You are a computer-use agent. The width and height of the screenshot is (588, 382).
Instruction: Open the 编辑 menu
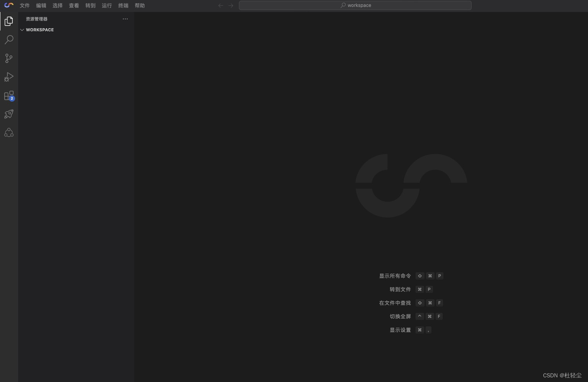click(x=41, y=5)
